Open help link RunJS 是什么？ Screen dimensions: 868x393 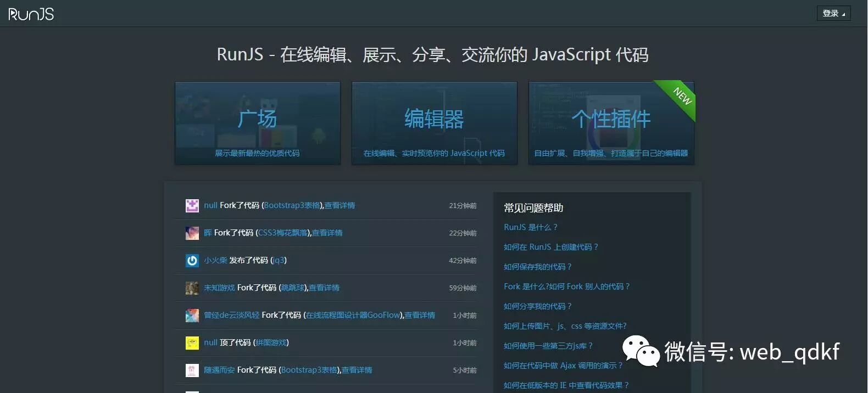[531, 227]
